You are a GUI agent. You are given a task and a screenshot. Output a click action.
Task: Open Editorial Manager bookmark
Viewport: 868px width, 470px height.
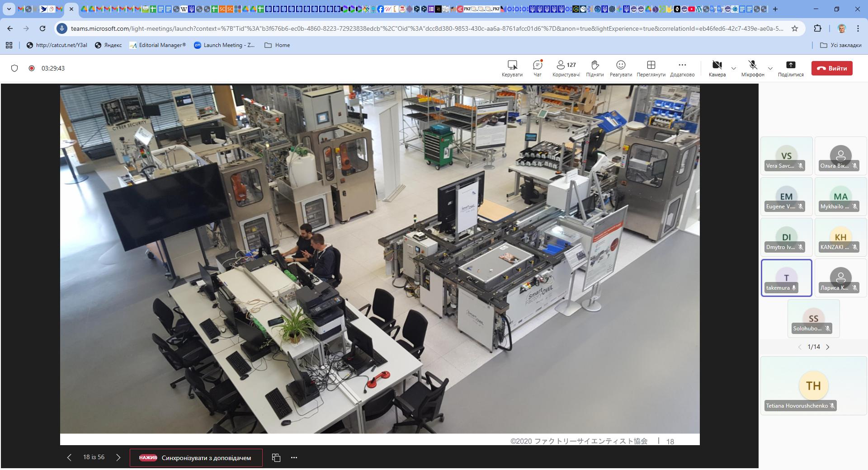point(157,45)
